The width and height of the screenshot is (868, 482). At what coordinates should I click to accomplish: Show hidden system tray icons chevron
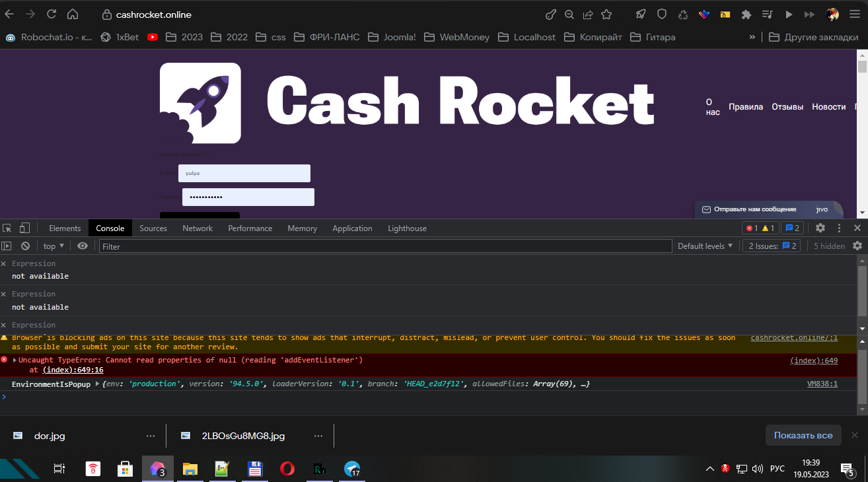click(710, 469)
